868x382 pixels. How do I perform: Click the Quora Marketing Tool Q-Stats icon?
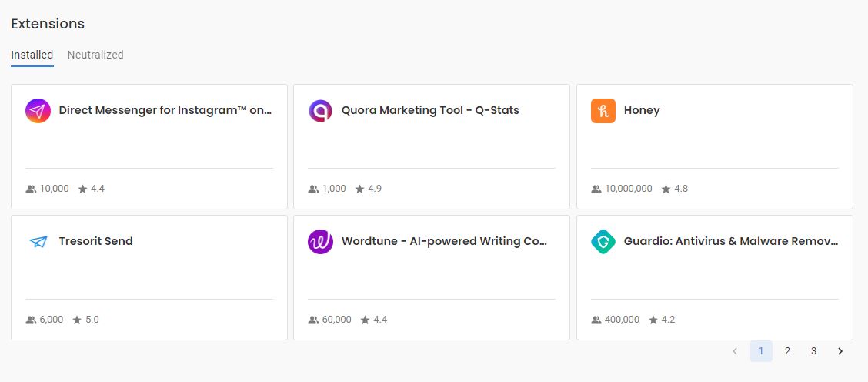click(x=321, y=111)
